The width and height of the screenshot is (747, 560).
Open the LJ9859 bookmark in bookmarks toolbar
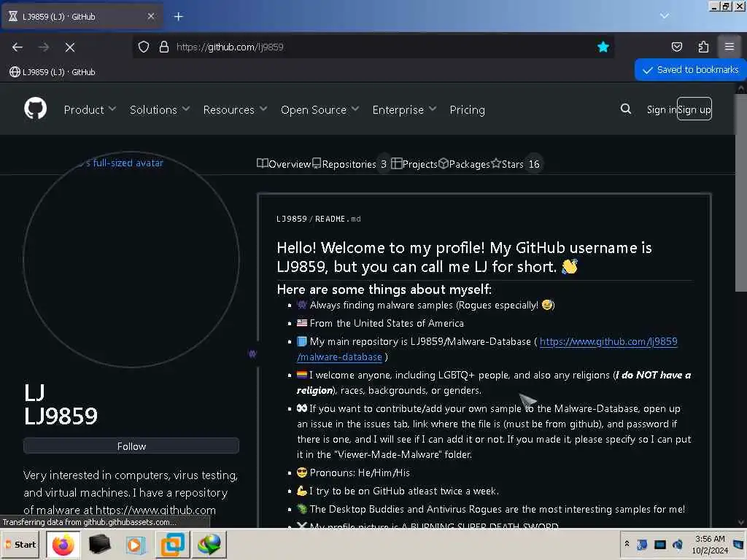[53, 72]
